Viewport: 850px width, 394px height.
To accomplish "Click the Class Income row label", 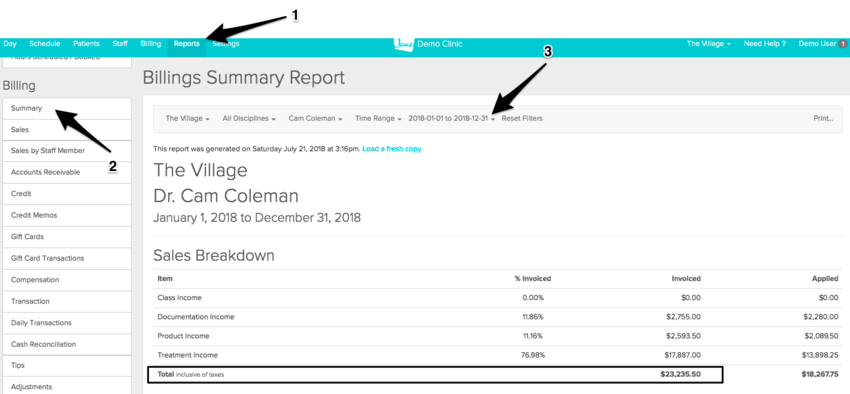I will click(x=179, y=298).
